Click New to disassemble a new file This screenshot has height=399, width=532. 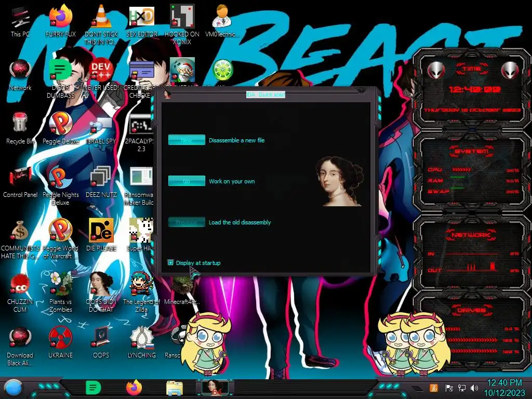[x=187, y=140]
